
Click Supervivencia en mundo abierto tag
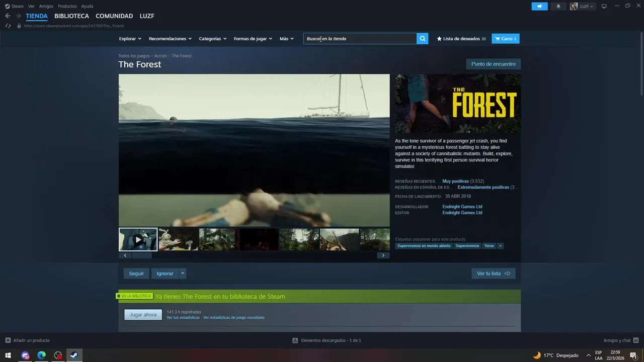[424, 246]
